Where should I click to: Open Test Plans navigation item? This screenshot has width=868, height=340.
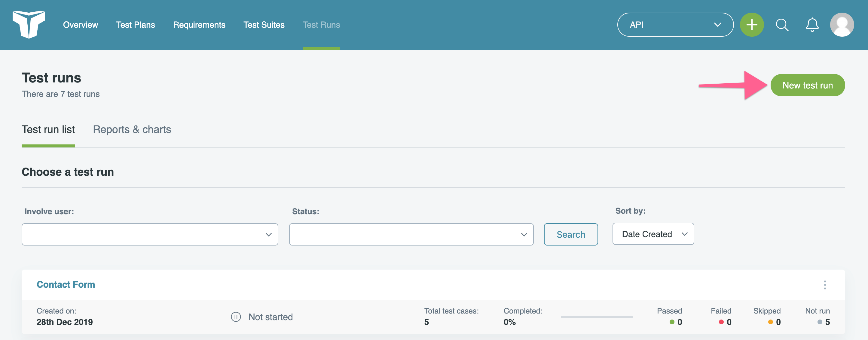[136, 25]
